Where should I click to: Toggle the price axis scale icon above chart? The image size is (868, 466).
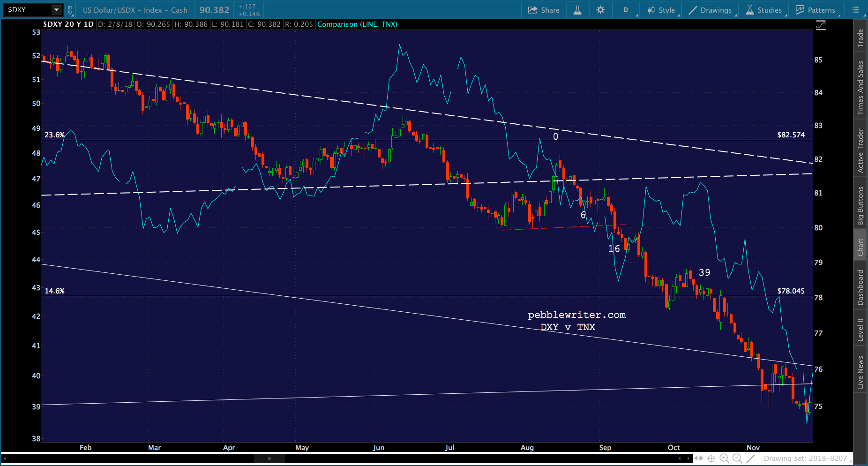point(821,25)
